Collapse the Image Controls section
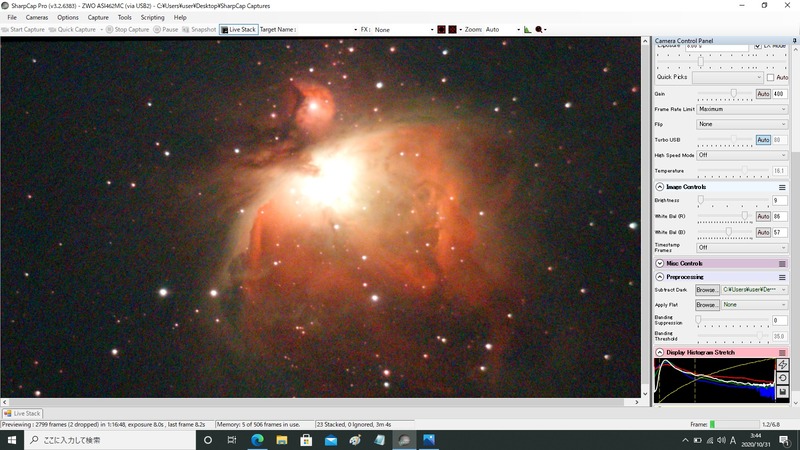 pyautogui.click(x=659, y=187)
